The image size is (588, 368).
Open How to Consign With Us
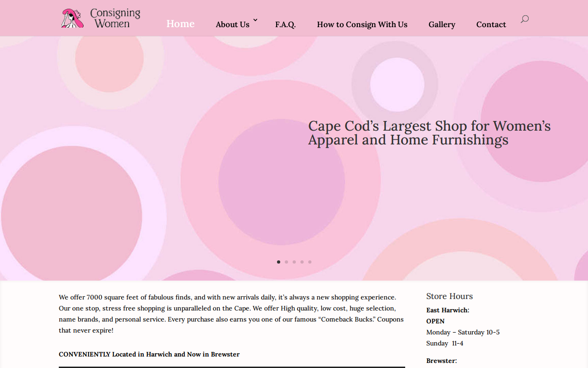point(362,24)
